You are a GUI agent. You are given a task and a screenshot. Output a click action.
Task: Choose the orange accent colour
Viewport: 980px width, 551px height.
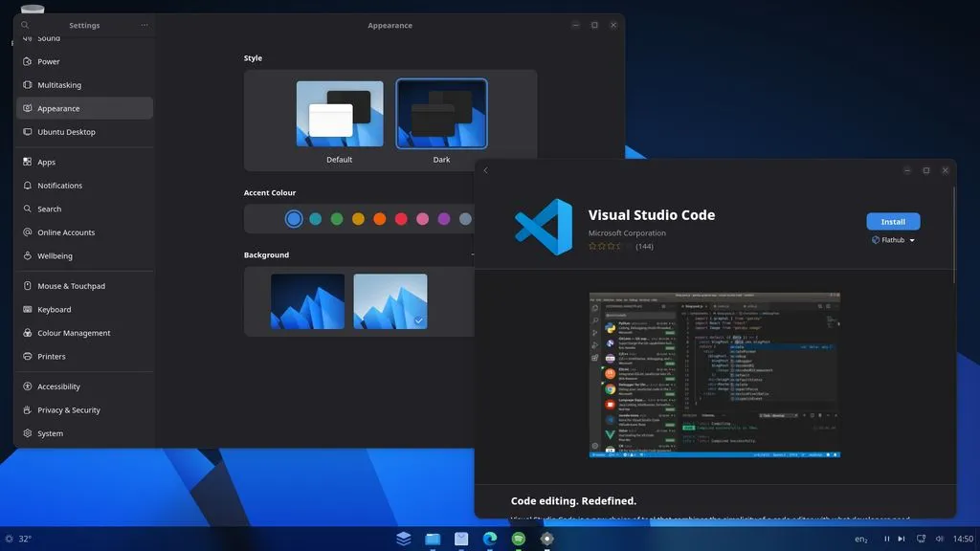click(379, 218)
